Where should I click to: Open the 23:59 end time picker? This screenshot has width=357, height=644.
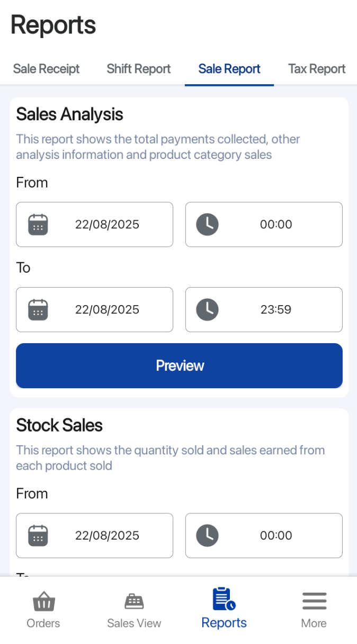coord(275,310)
